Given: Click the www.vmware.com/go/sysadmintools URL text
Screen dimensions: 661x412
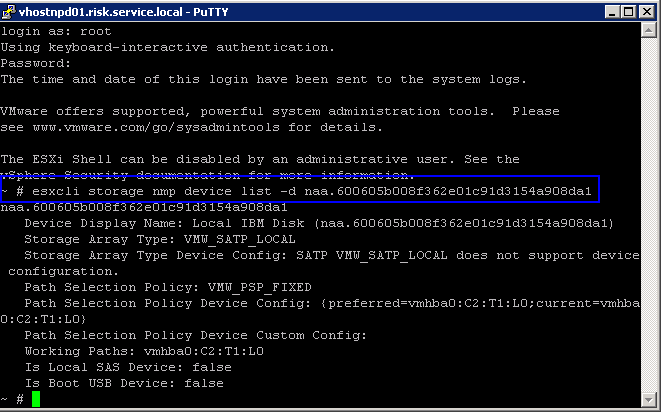Looking at the screenshot, I should tap(156, 127).
